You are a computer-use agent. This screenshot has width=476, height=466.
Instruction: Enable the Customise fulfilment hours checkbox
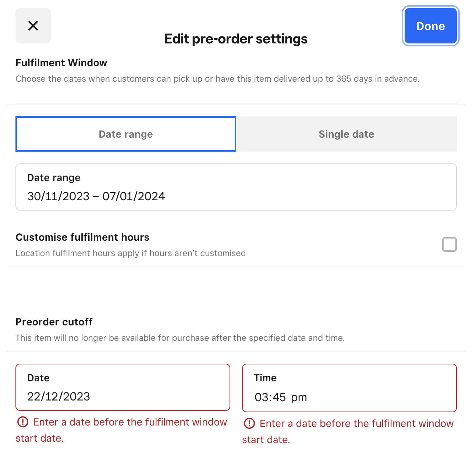(x=449, y=244)
